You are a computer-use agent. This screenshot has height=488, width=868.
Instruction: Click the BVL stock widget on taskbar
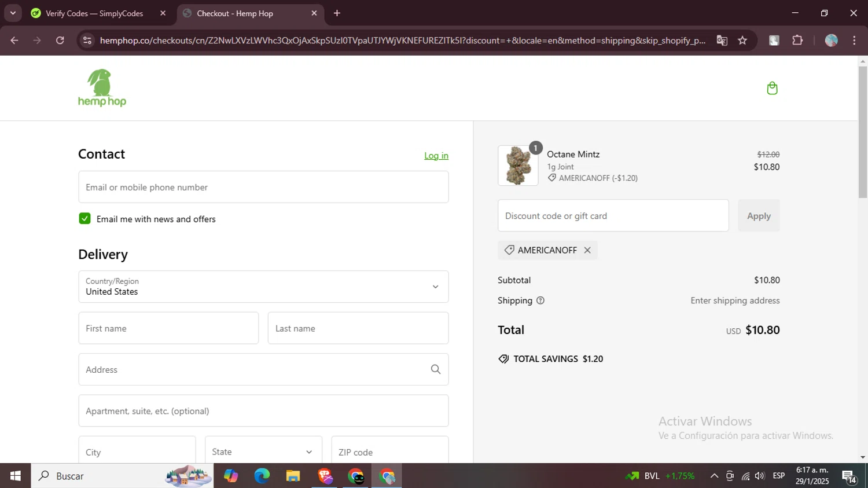tap(660, 476)
